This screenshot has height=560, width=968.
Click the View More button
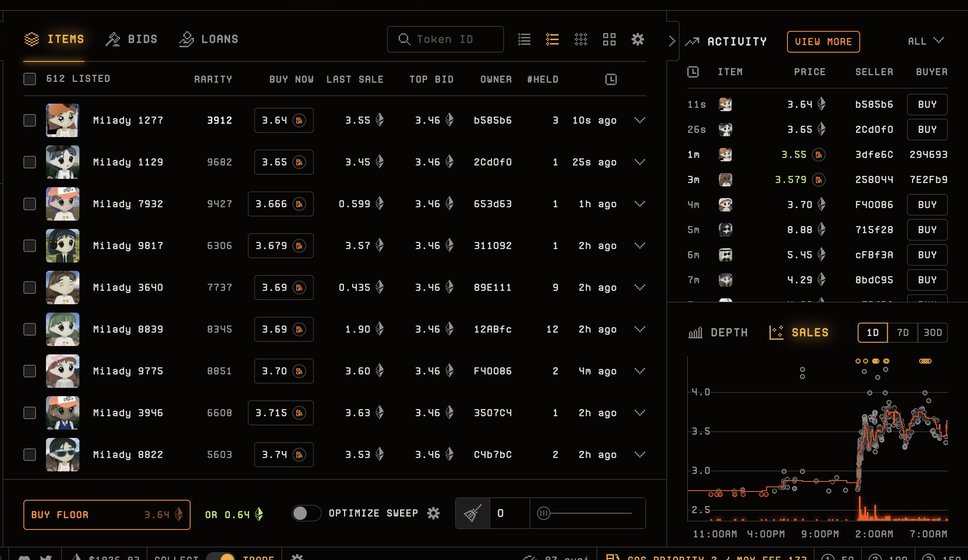pyautogui.click(x=823, y=42)
